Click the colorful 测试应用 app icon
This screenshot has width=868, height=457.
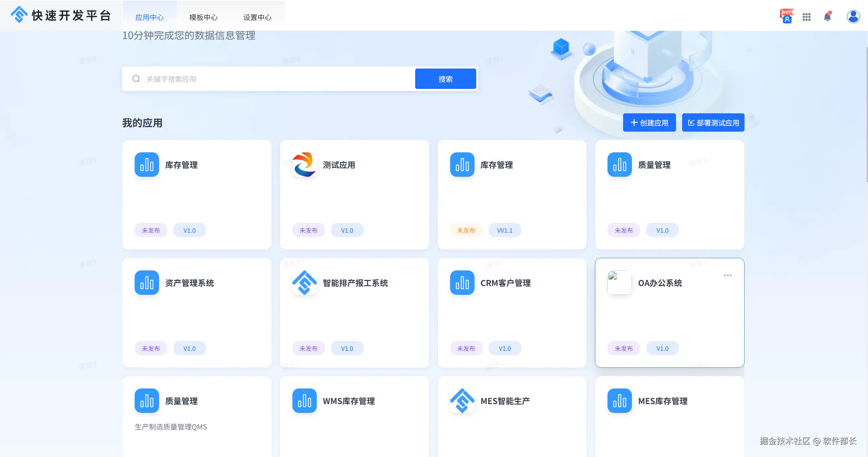[x=304, y=165]
